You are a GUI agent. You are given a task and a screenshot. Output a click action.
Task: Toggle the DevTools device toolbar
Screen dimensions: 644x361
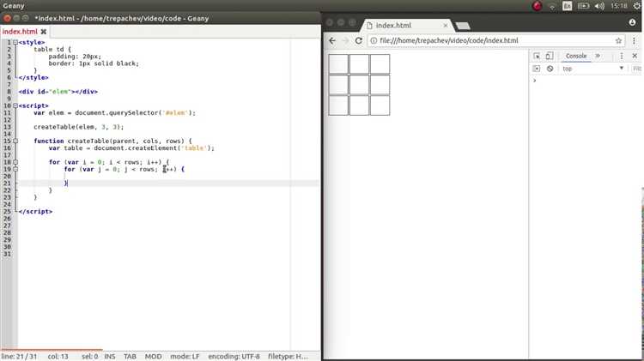point(550,56)
